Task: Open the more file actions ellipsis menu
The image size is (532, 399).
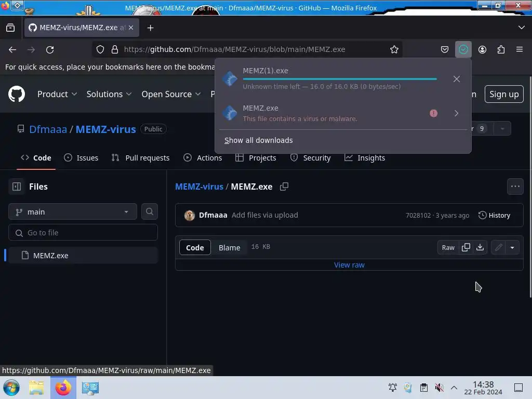Action: tap(515, 187)
